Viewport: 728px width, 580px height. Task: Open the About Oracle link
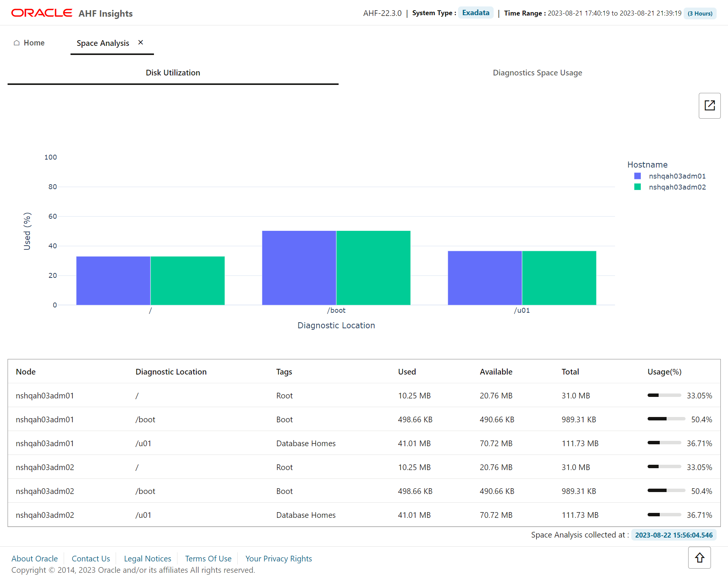pyautogui.click(x=35, y=559)
